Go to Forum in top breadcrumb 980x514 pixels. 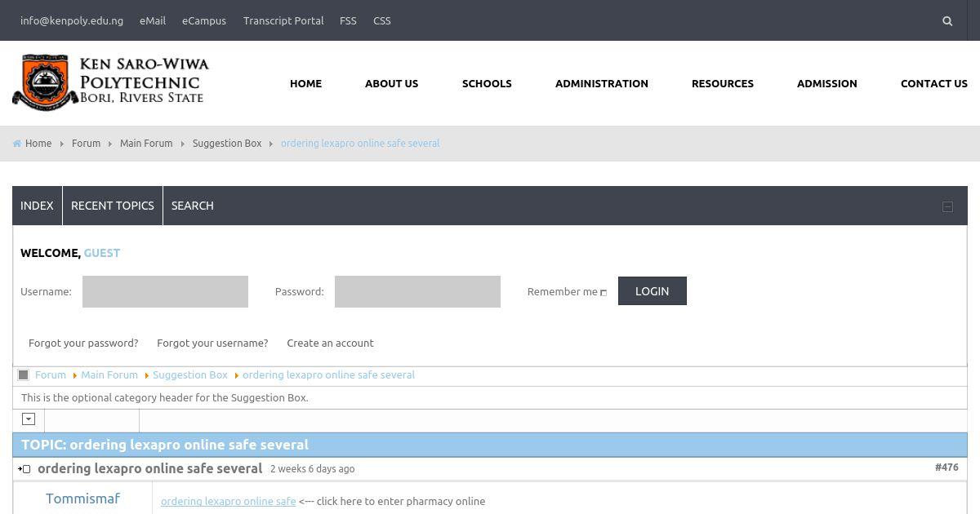tap(86, 144)
